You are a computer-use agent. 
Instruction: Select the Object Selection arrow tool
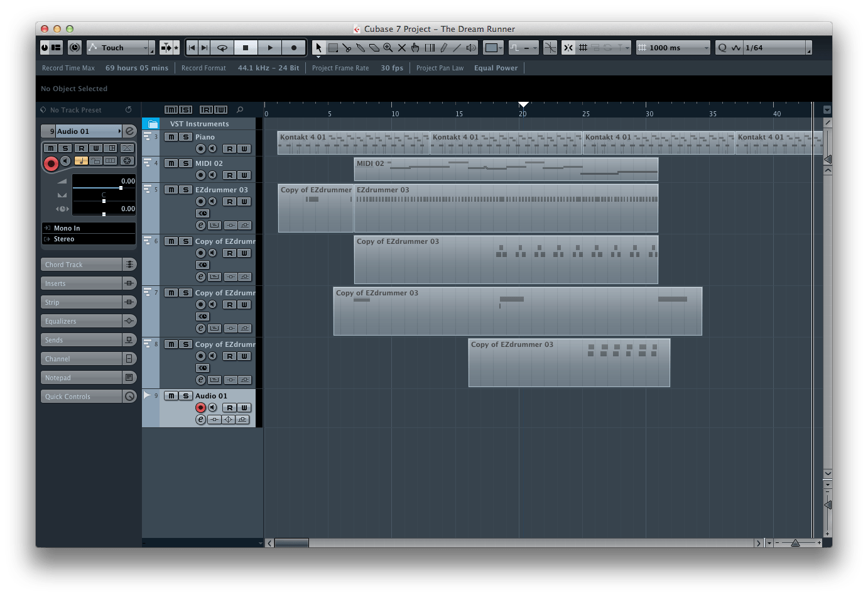coord(318,48)
